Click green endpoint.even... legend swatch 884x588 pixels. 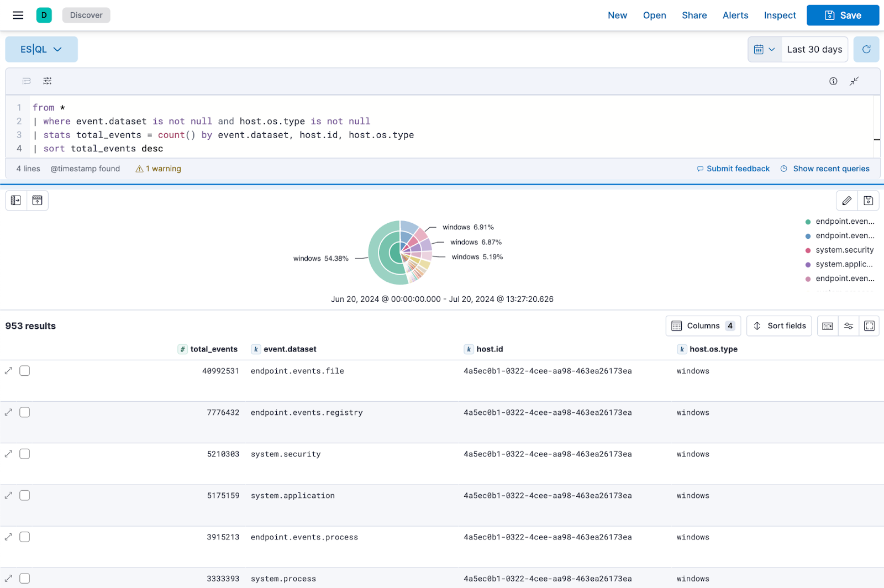click(x=808, y=222)
